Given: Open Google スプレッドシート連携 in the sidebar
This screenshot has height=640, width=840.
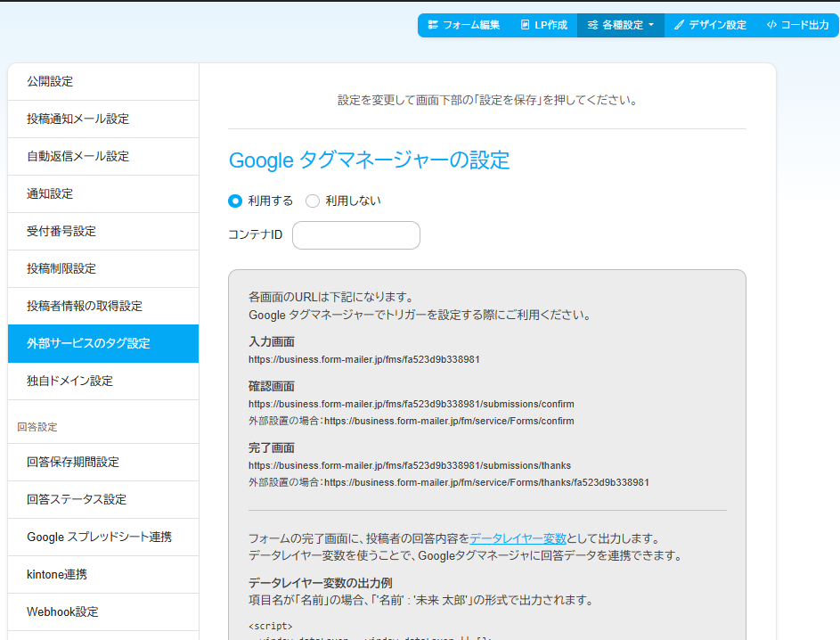Looking at the screenshot, I should point(103,537).
